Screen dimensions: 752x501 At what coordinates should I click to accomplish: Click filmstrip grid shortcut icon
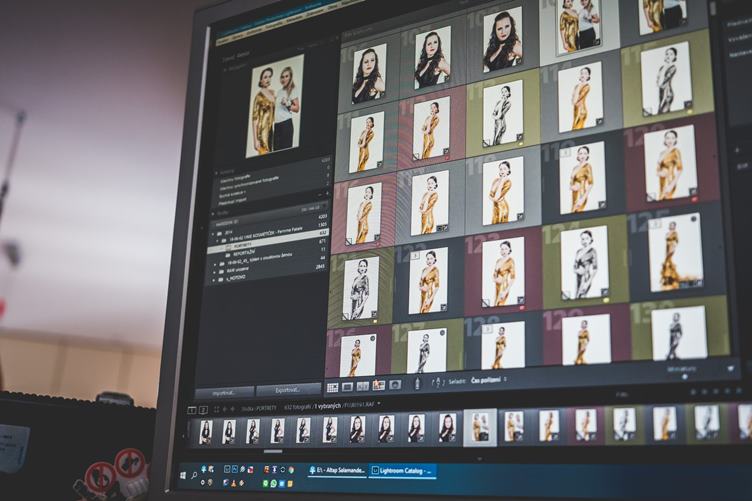216,409
